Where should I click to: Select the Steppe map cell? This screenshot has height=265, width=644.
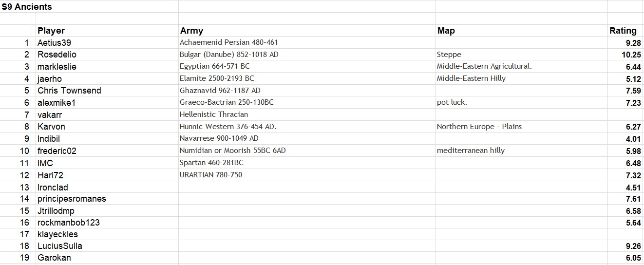521,55
